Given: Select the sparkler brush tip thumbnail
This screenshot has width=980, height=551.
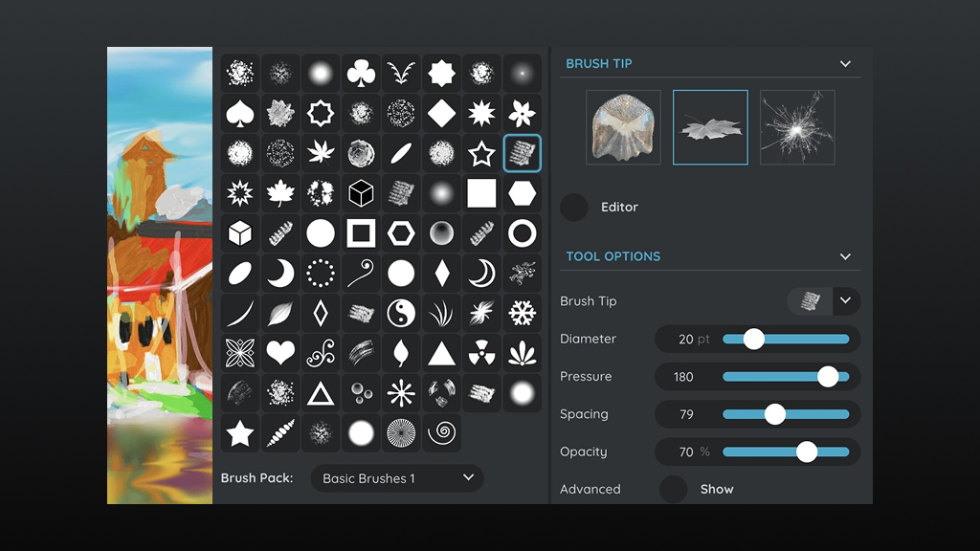Looking at the screenshot, I should tap(797, 127).
